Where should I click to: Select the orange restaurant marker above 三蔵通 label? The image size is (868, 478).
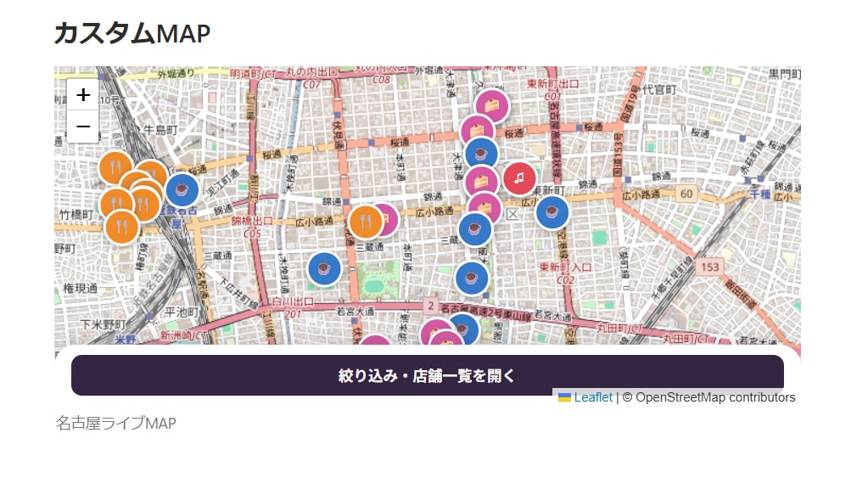coord(366,222)
